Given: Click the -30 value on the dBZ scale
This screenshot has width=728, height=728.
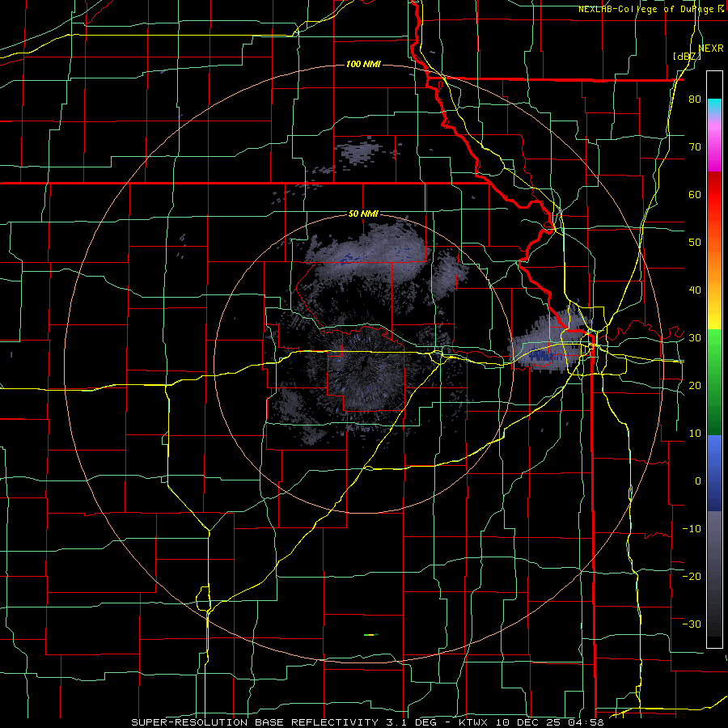Looking at the screenshot, I should 692,624.
